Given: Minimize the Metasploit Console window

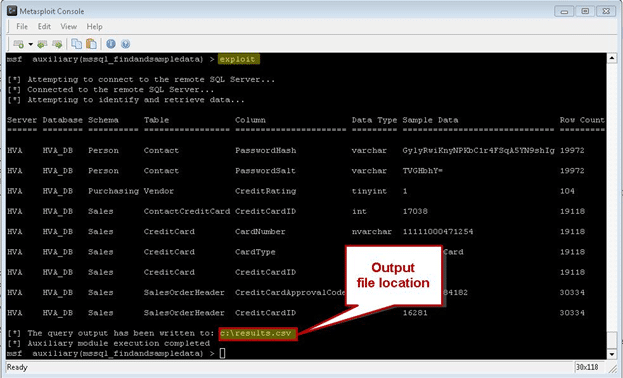Looking at the screenshot, I should (x=564, y=12).
